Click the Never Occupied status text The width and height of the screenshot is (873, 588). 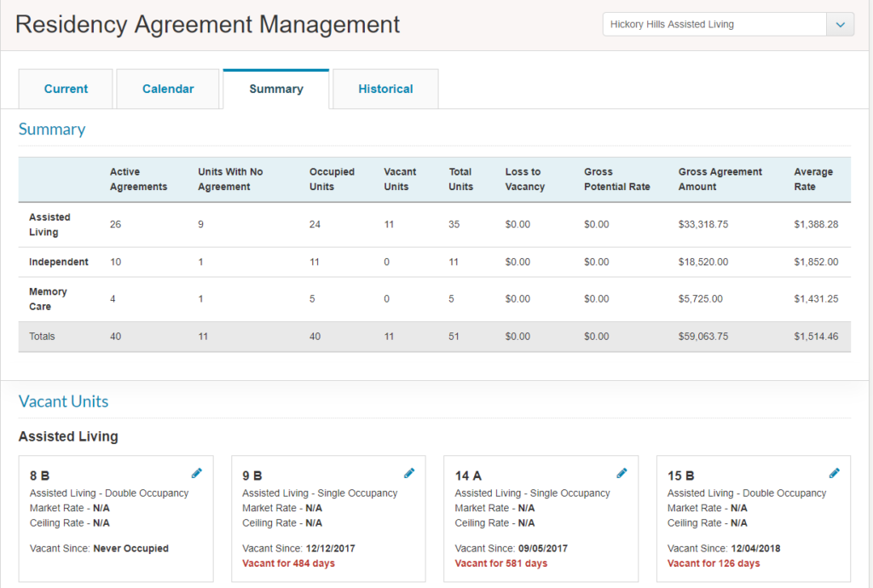[130, 549]
